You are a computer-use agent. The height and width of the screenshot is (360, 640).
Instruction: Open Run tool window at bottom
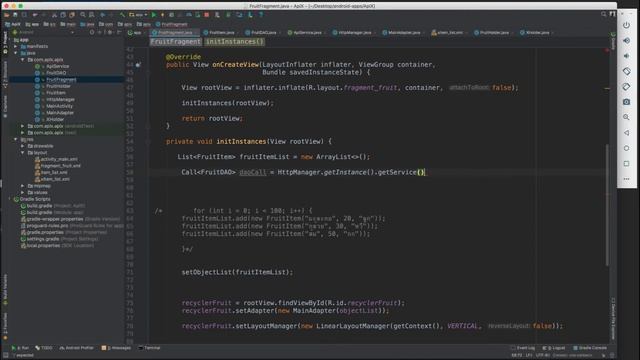[x=20, y=348]
